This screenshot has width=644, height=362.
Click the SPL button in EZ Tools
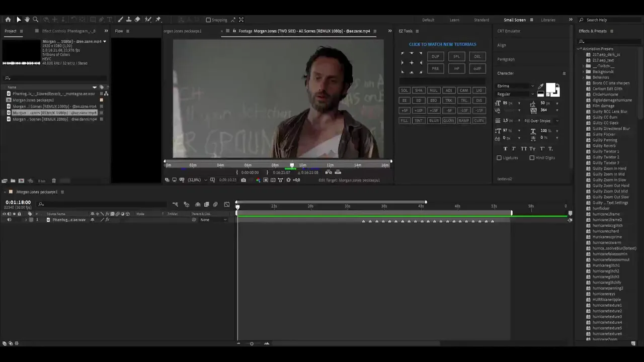(456, 56)
